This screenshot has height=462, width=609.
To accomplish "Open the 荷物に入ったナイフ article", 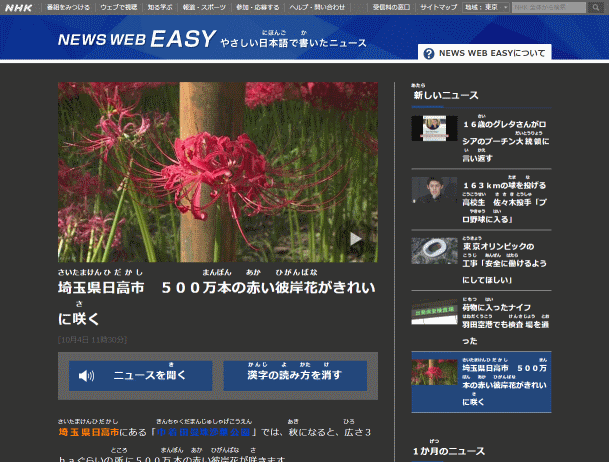I will 505,324.
